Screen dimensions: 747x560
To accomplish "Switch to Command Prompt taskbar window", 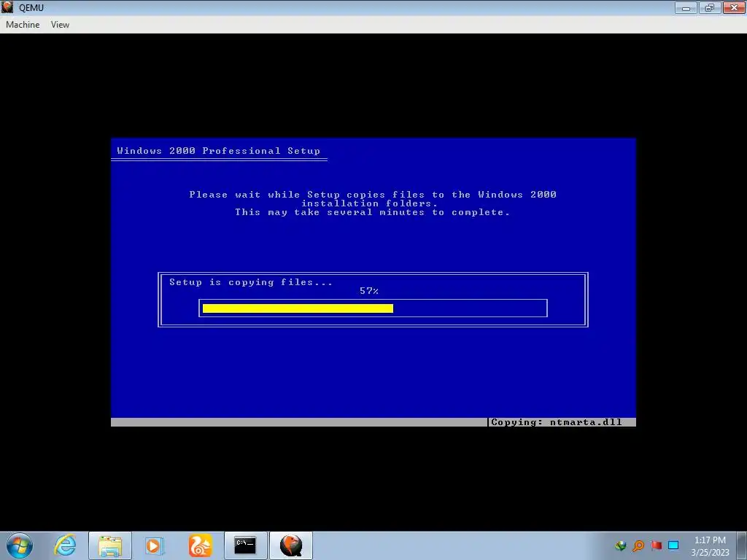I will tap(245, 545).
